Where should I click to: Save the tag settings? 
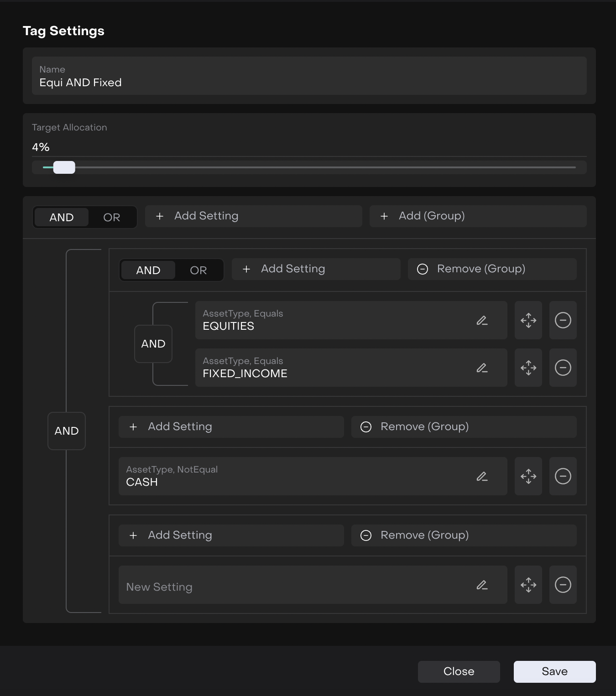(554, 672)
